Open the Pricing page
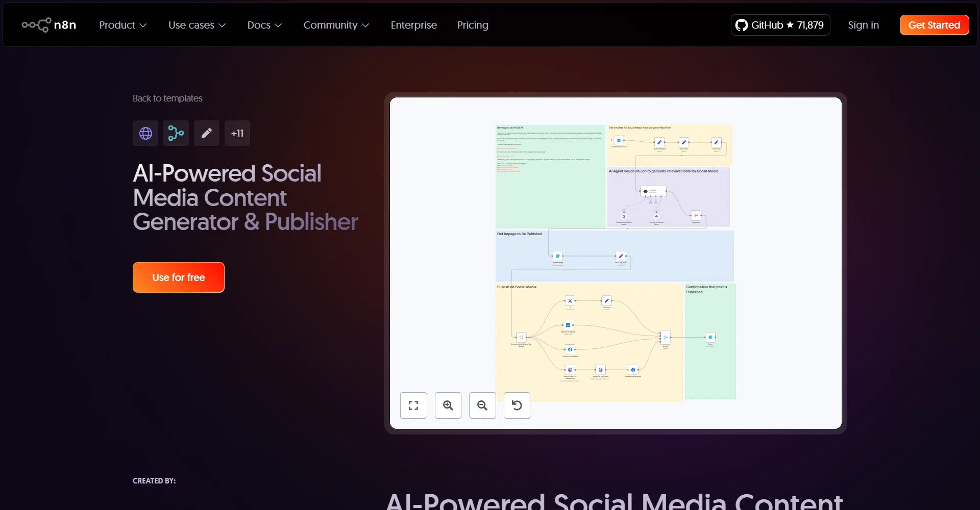This screenshot has height=510, width=980. tap(473, 25)
